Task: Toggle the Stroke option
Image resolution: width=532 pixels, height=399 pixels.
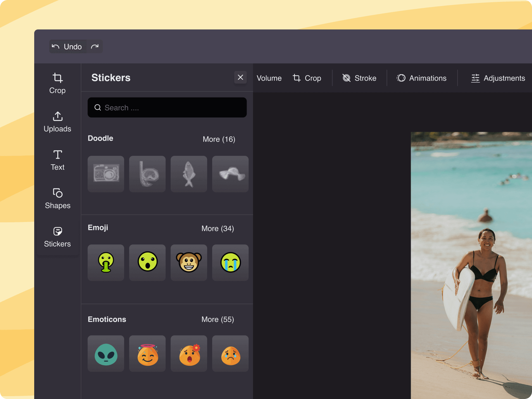Action: point(359,78)
